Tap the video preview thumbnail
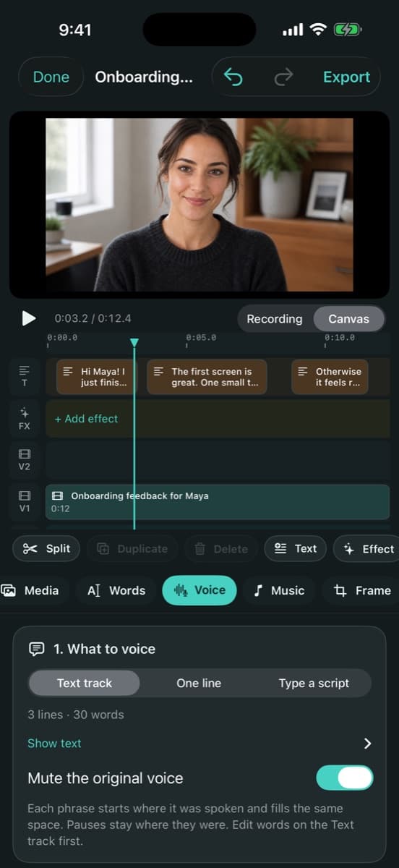 point(199,205)
